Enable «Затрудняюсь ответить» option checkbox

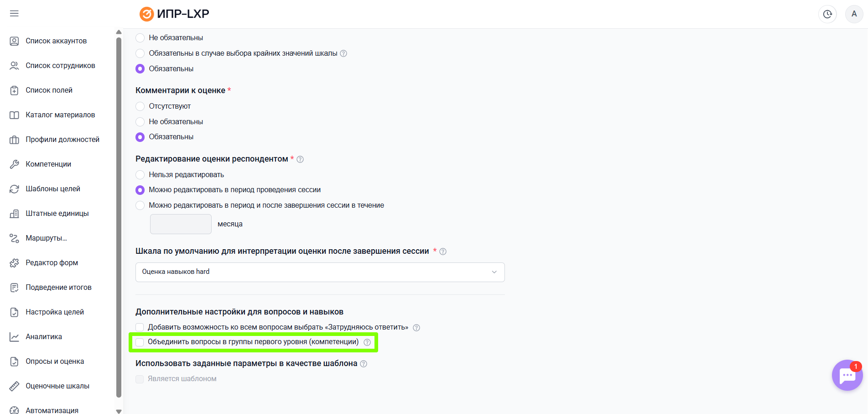tap(140, 327)
